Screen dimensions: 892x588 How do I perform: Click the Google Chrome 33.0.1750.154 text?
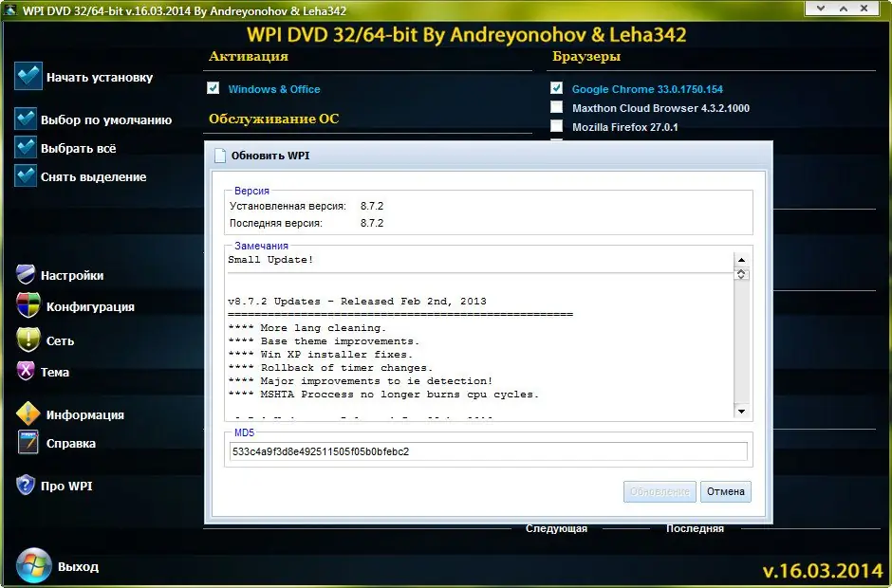[647, 89]
